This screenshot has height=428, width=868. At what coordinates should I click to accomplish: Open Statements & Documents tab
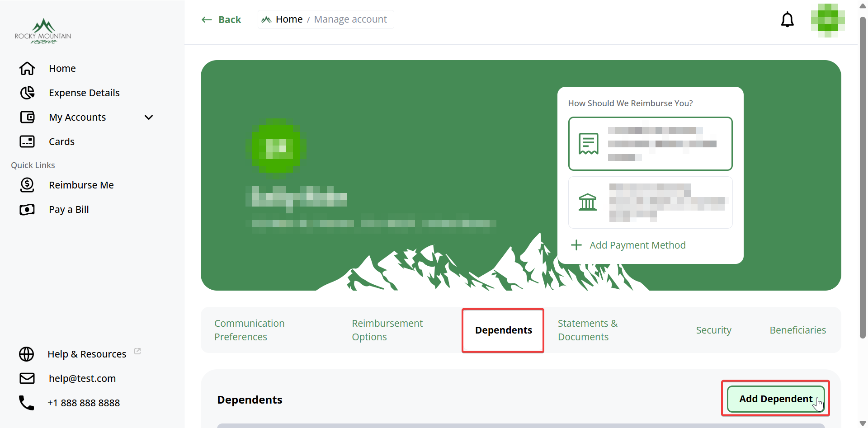588,330
